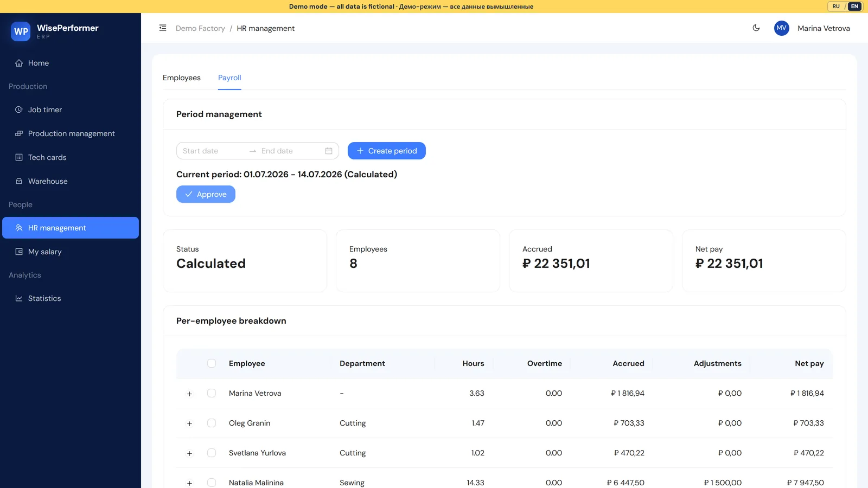Click the Net pay total ₽ 22 351,01 card

point(764,261)
